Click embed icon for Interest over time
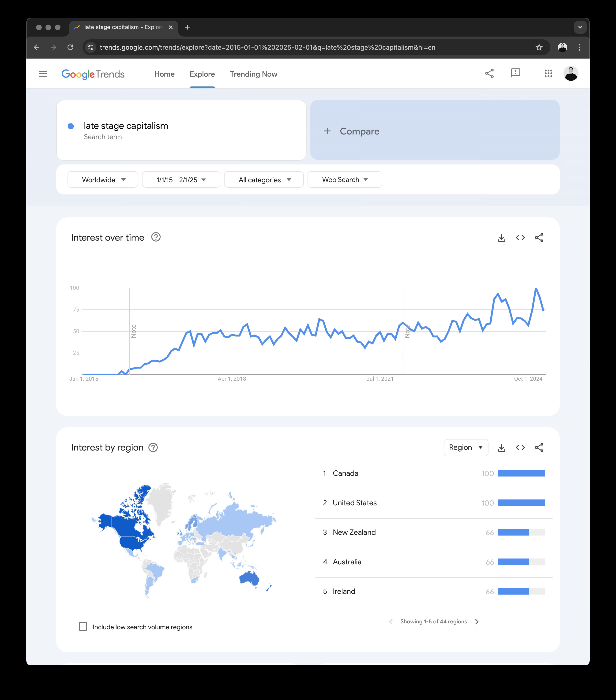The width and height of the screenshot is (616, 700). (520, 238)
